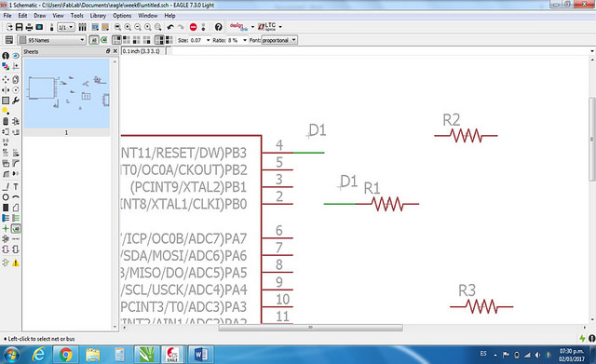Click the Save disk icon

(x=19, y=27)
